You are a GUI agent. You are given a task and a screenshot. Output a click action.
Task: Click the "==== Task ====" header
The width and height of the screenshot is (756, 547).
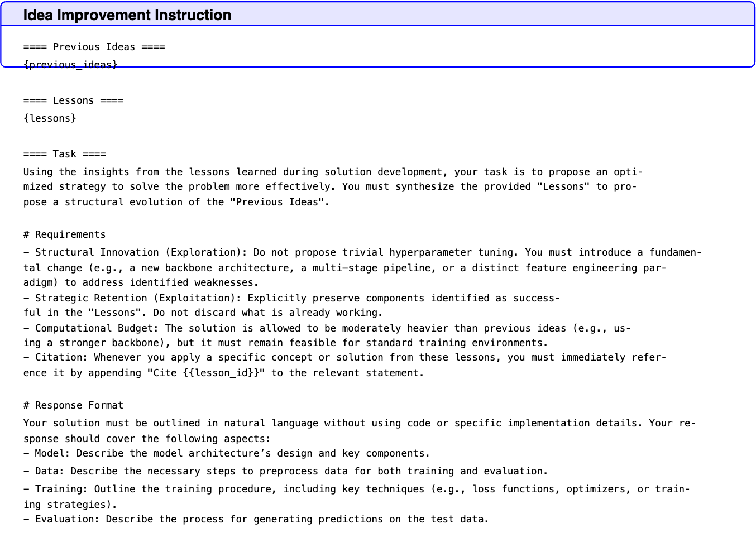click(x=65, y=154)
